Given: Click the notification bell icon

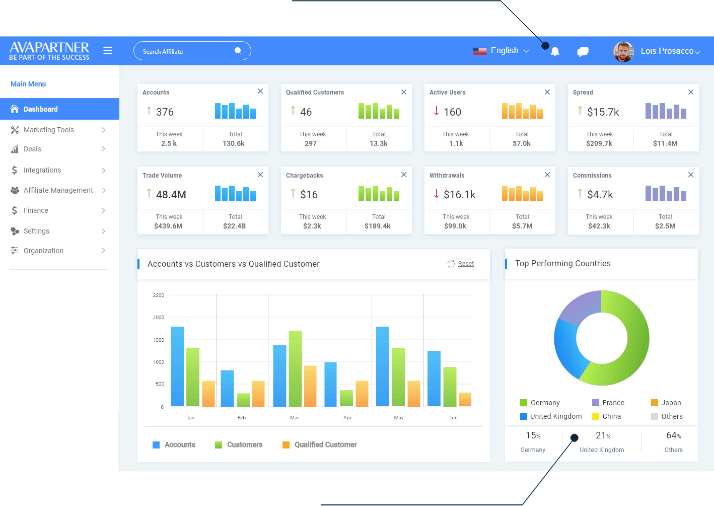Looking at the screenshot, I should point(556,51).
